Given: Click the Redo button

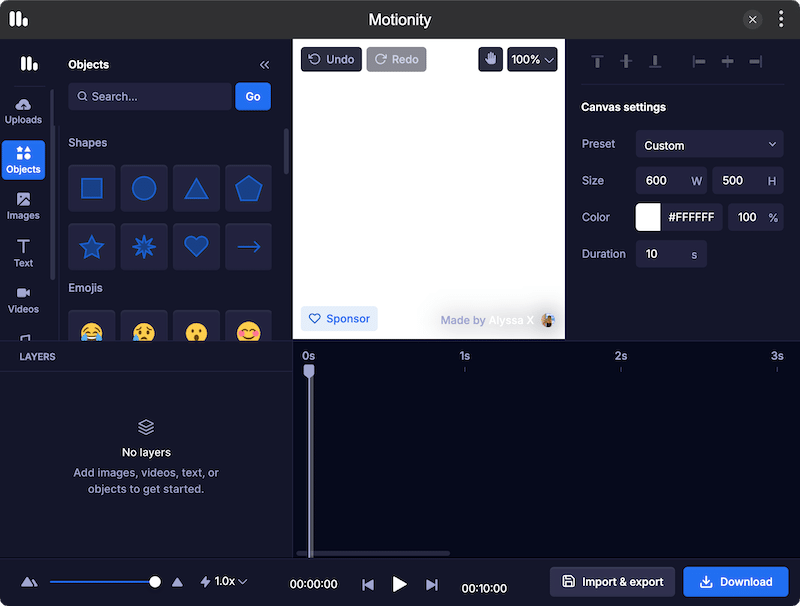Looking at the screenshot, I should 396,59.
